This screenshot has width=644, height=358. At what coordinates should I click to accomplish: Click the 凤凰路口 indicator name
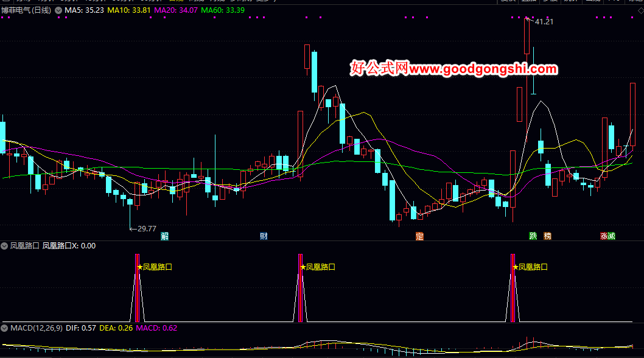[x=24, y=246]
